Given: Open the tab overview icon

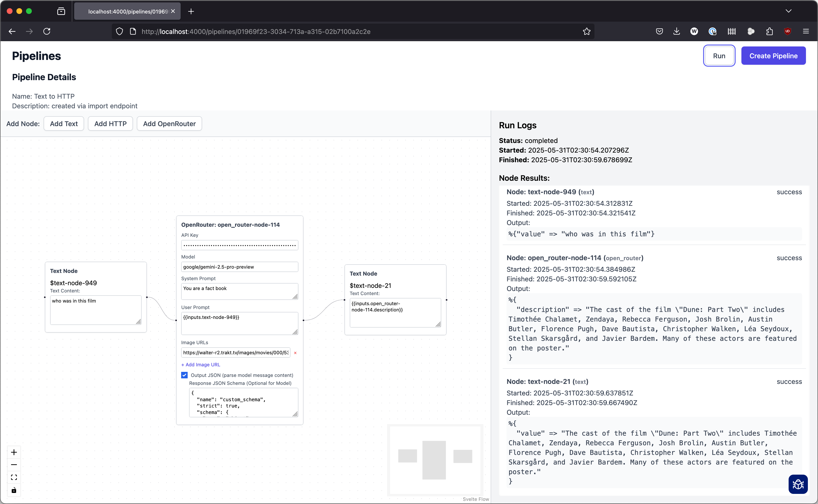Looking at the screenshot, I should tap(61, 11).
